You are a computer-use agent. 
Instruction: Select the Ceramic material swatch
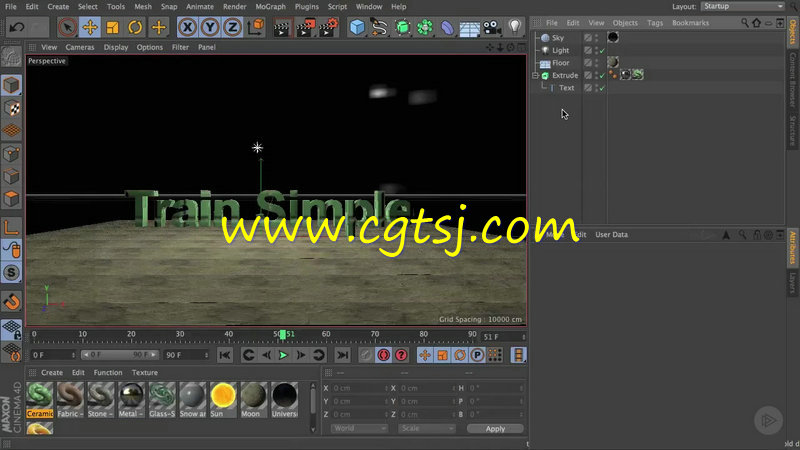click(39, 399)
